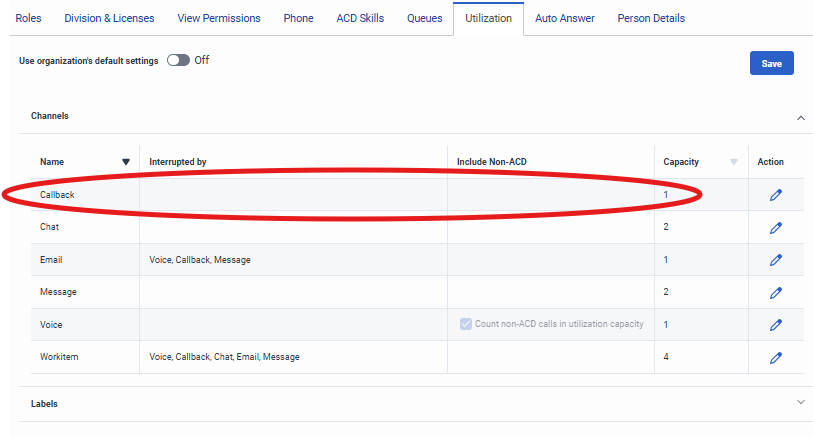Click the Labels section title

click(44, 404)
